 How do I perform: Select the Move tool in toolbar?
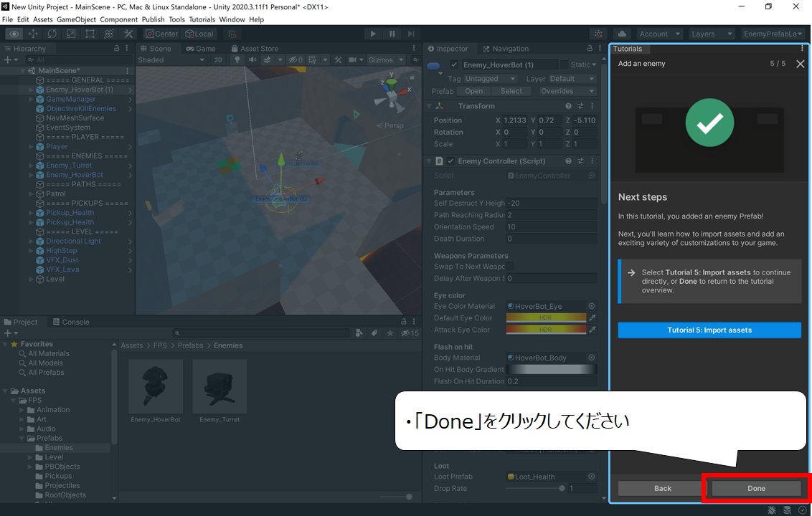[x=33, y=34]
